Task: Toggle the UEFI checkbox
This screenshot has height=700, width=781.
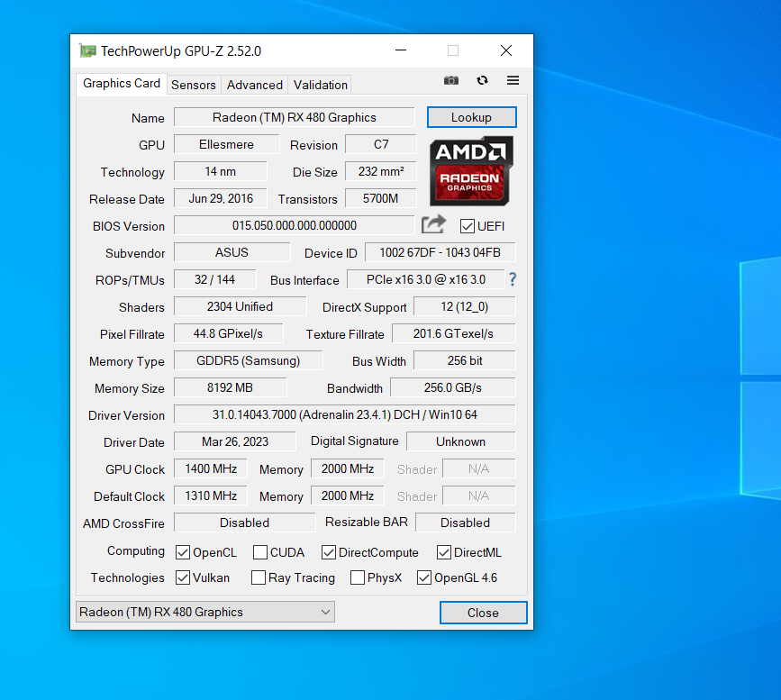Action: click(468, 226)
